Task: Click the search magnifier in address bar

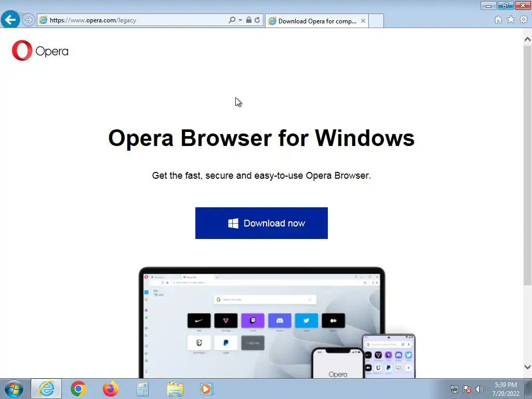Action: [232, 20]
